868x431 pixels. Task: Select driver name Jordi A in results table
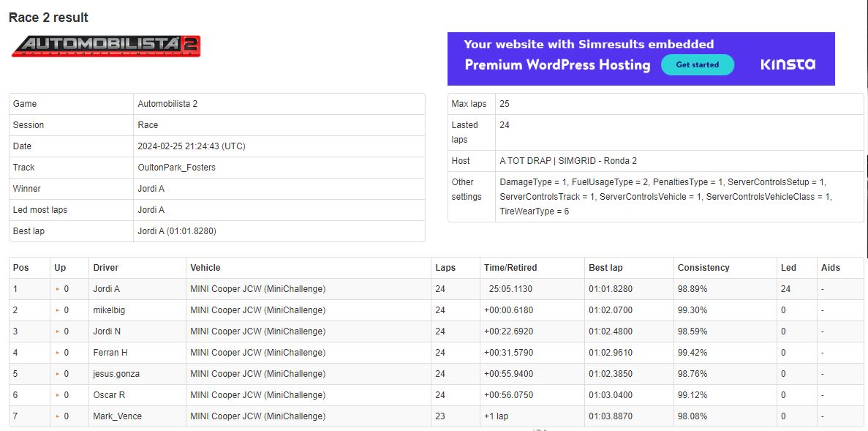click(106, 288)
